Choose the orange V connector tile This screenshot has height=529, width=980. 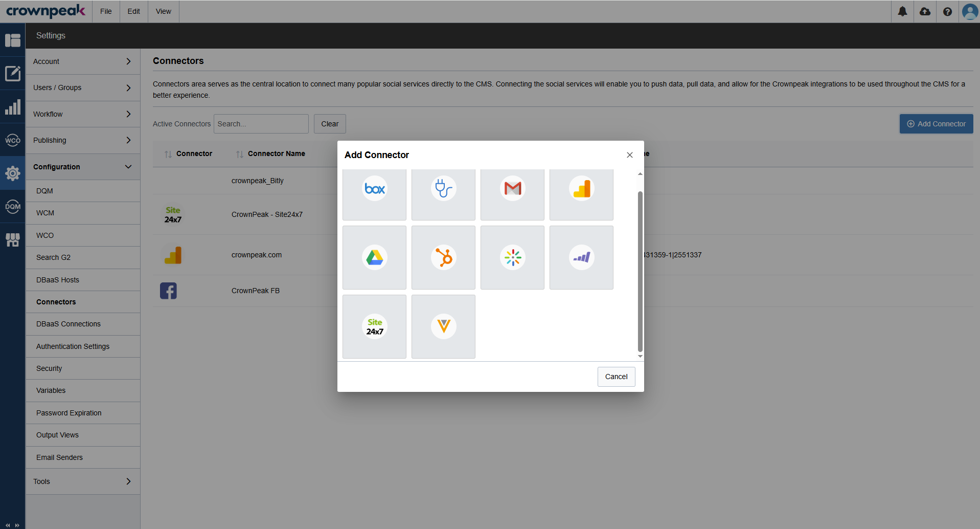click(x=443, y=326)
